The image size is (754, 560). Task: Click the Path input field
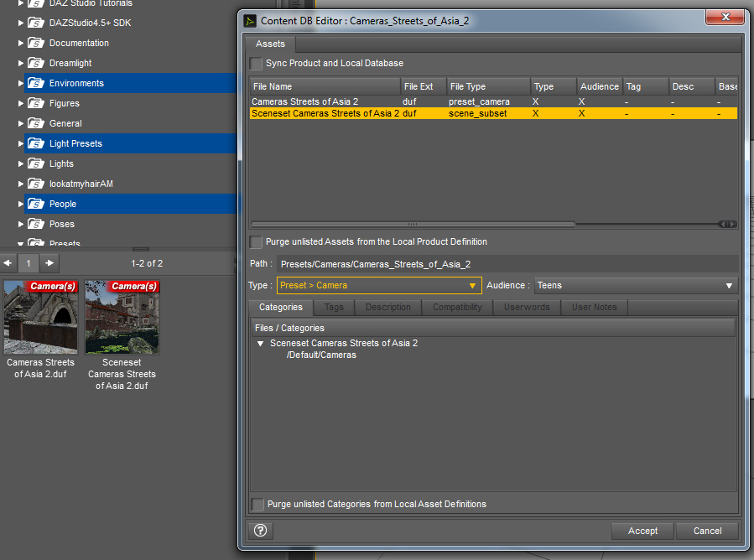tap(507, 264)
